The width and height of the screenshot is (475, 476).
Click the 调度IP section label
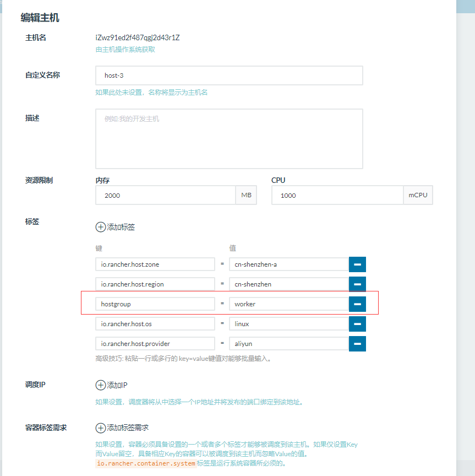(35, 385)
